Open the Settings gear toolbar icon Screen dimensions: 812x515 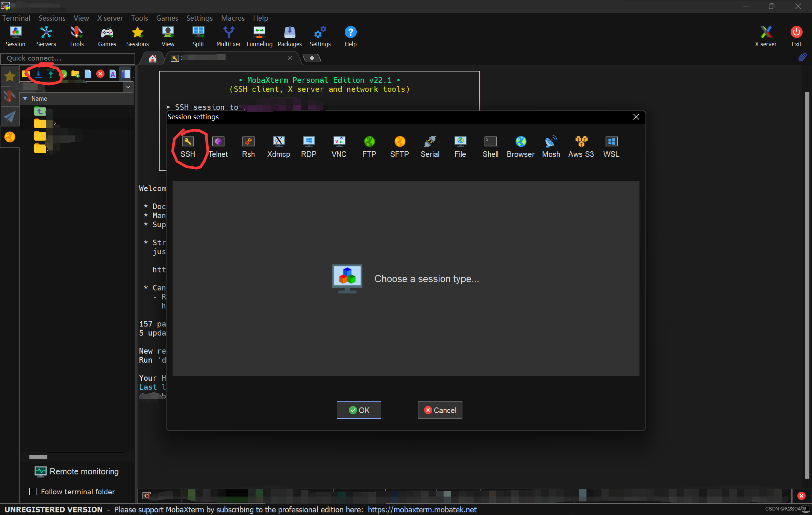point(320,36)
